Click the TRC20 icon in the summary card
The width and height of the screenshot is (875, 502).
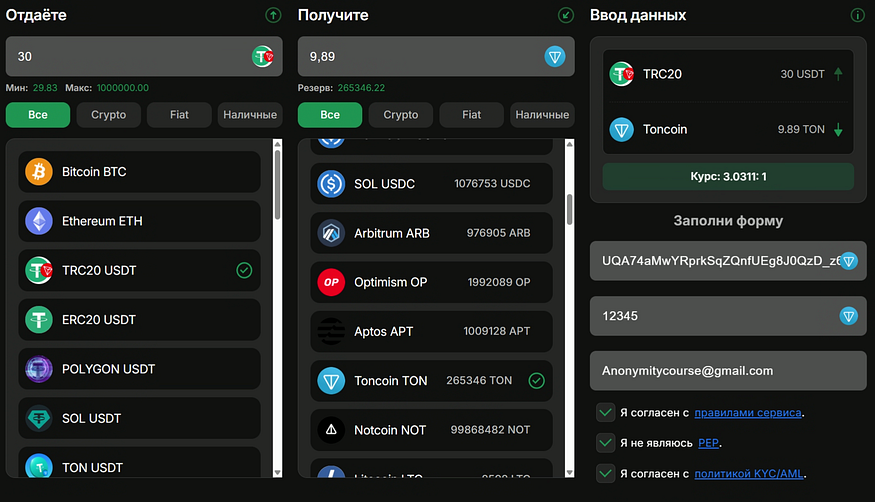621,74
